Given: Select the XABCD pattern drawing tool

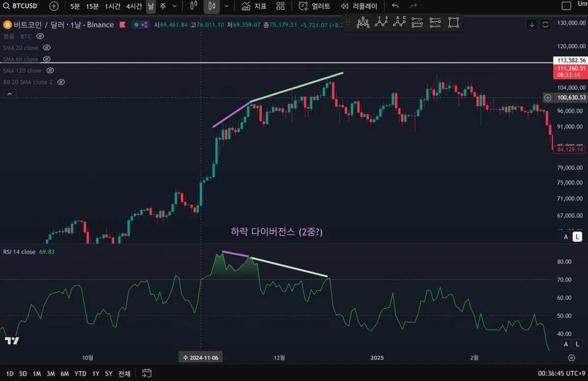Looking at the screenshot, I should pyautogui.click(x=363, y=23).
